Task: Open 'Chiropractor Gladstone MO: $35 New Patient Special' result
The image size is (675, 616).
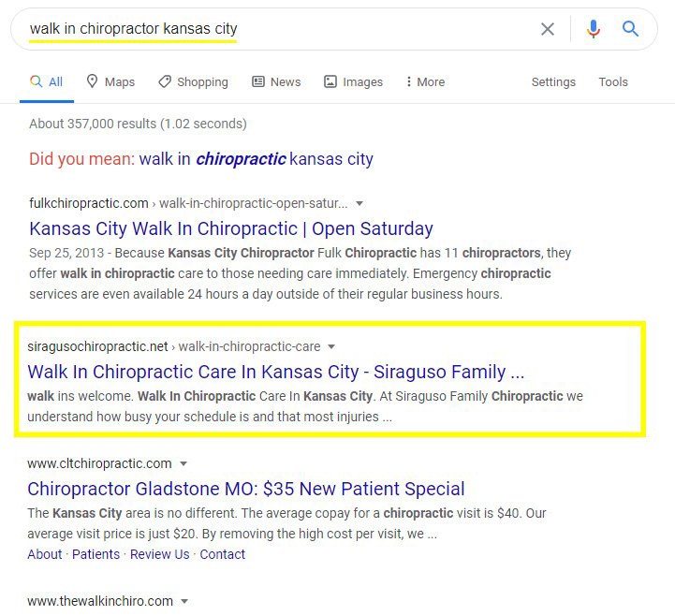Action: [x=246, y=489]
